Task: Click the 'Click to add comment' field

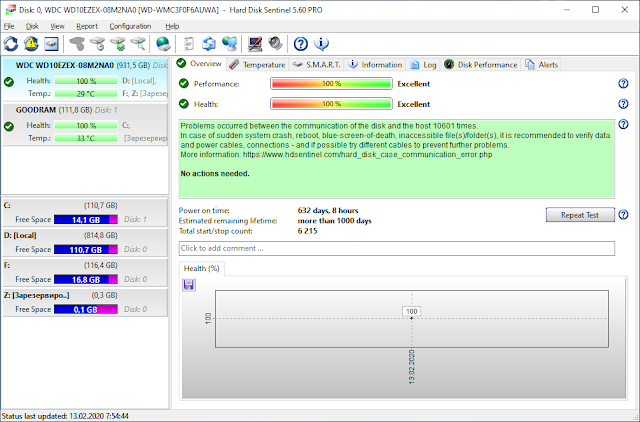Action: 397,248
